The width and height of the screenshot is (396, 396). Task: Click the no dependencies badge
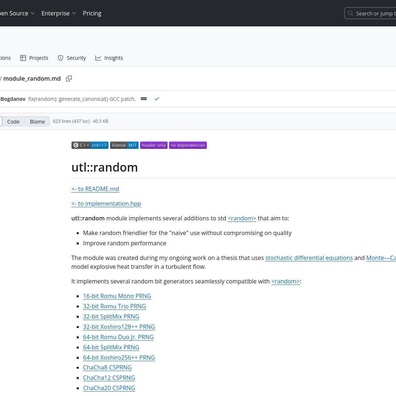point(188,145)
